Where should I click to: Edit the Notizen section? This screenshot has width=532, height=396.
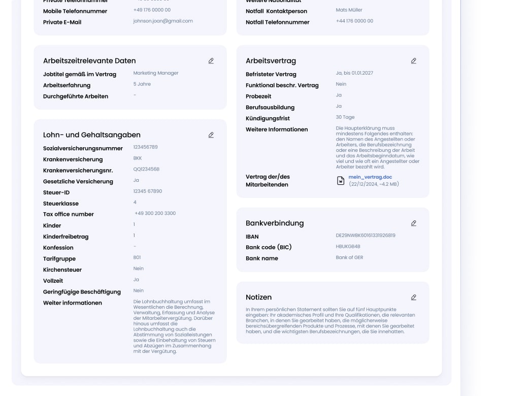tap(414, 298)
